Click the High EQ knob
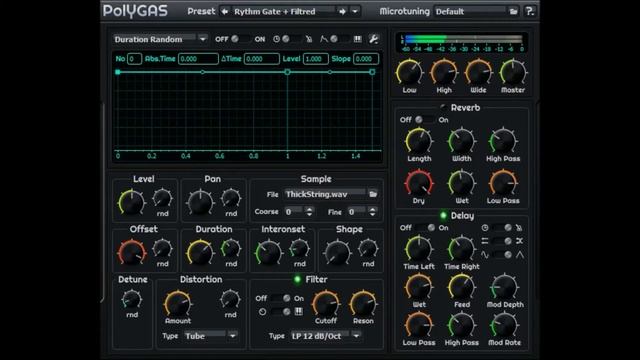Viewport: 640px width, 360px height. [x=444, y=73]
